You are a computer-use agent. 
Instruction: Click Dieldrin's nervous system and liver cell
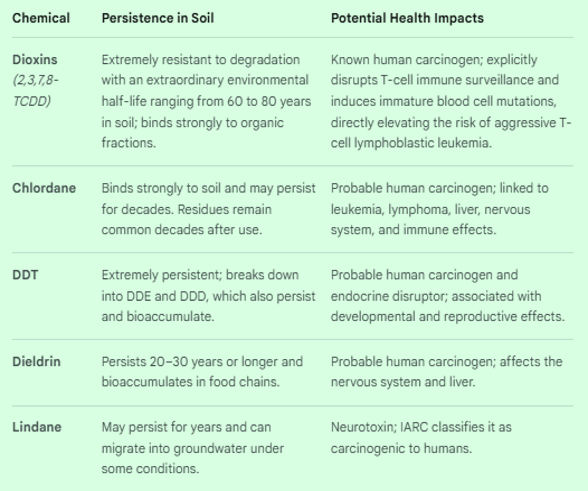pyautogui.click(x=447, y=372)
